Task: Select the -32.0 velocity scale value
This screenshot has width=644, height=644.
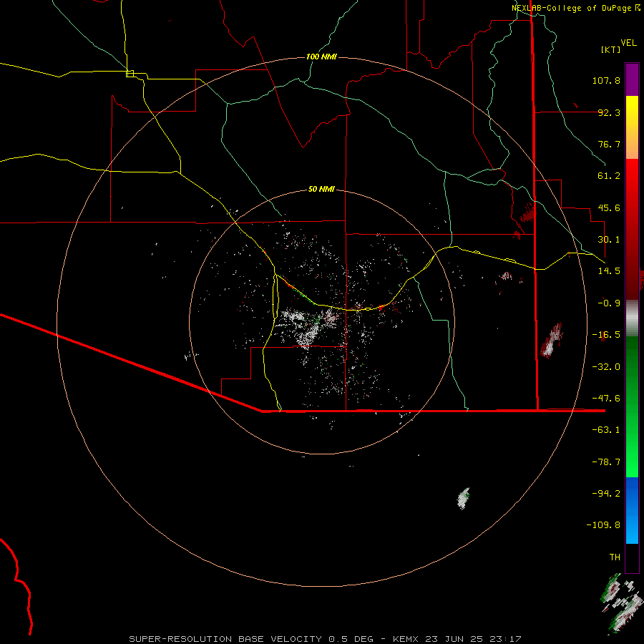Action: coord(606,367)
